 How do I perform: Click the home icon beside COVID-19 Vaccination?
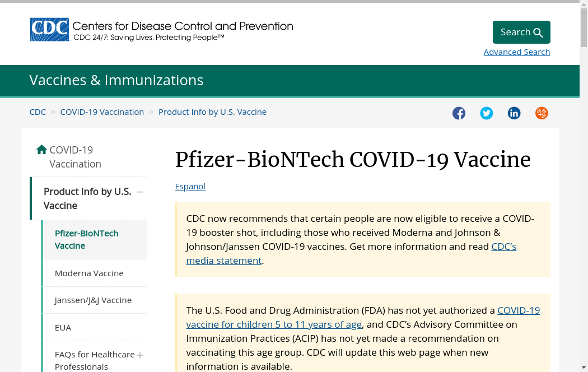click(41, 150)
